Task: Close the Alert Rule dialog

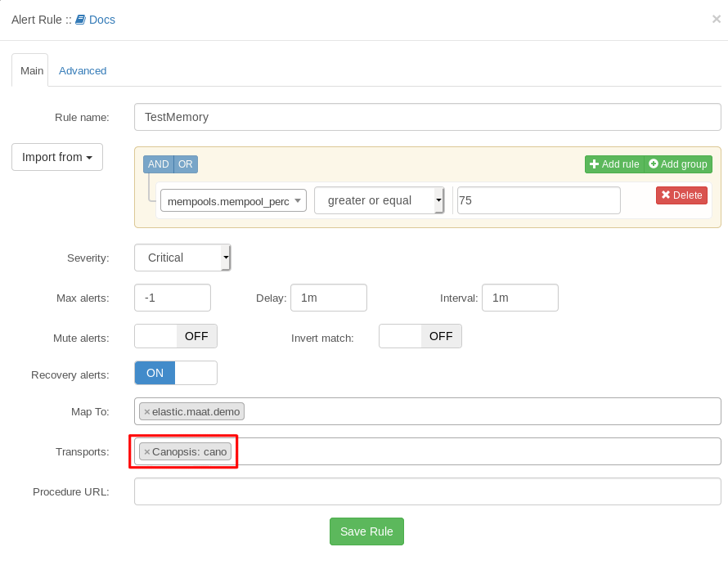Action: coord(716,19)
